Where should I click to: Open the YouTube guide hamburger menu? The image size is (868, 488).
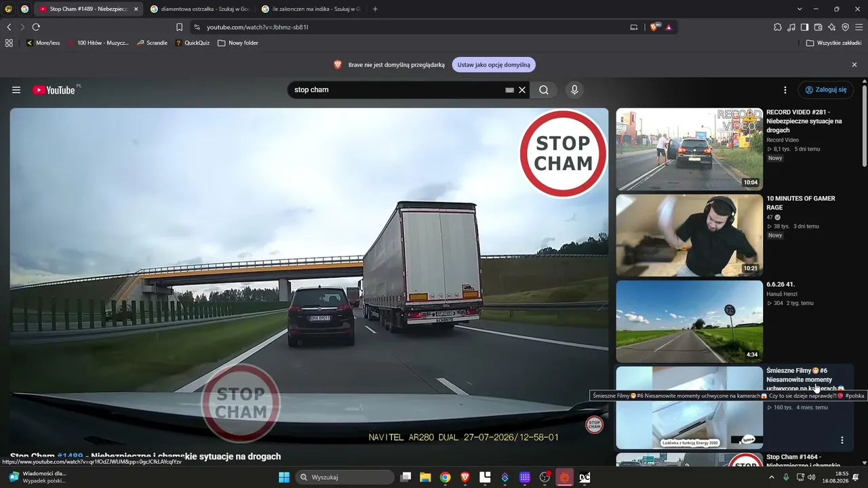[16, 90]
